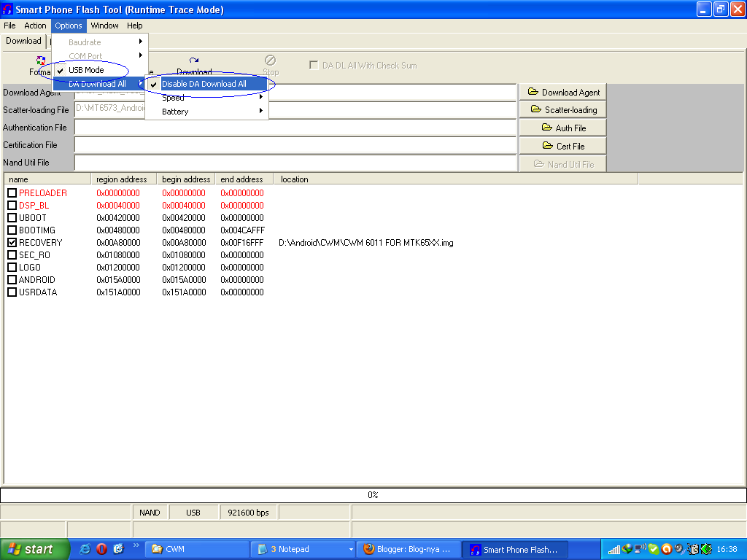Image resolution: width=747 pixels, height=560 pixels.
Task: Check the UBOOT partition checkbox
Action: 12,217
